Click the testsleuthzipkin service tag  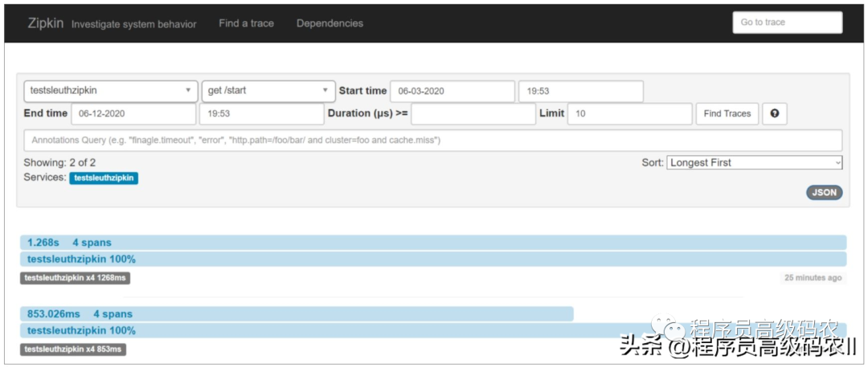[x=104, y=178]
